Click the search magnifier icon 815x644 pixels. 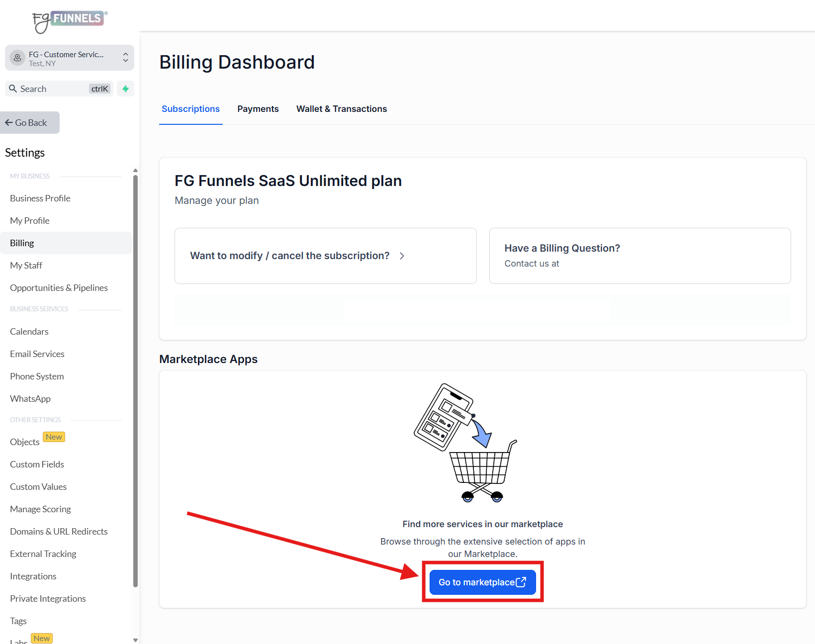(x=13, y=89)
